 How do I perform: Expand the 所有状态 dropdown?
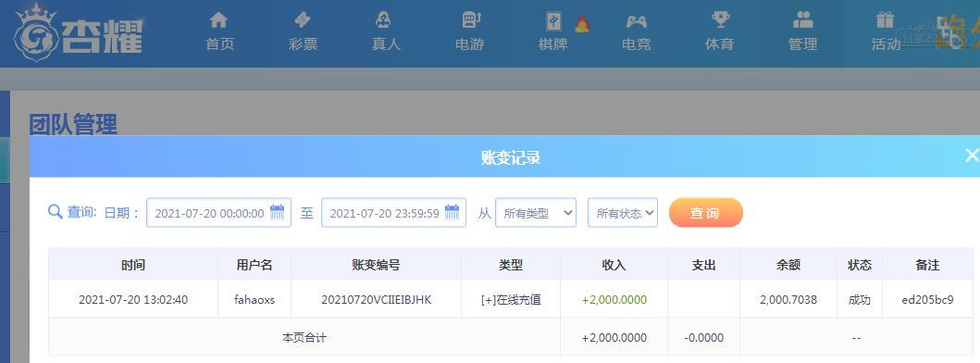tap(623, 213)
